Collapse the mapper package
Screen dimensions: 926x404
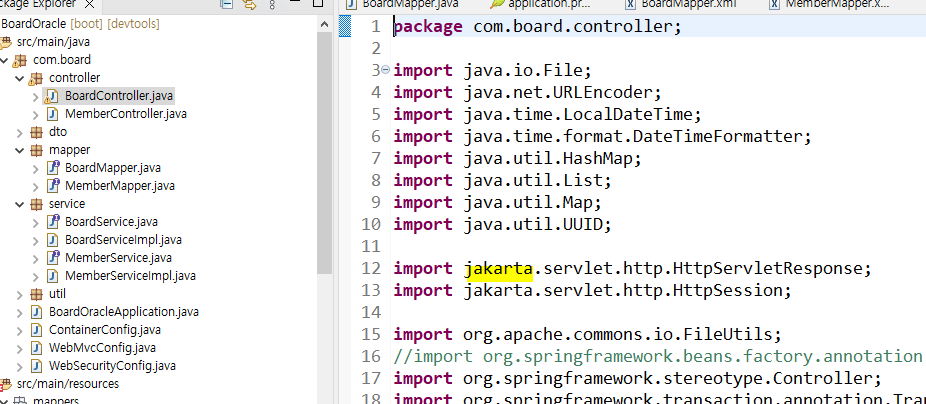click(20, 150)
